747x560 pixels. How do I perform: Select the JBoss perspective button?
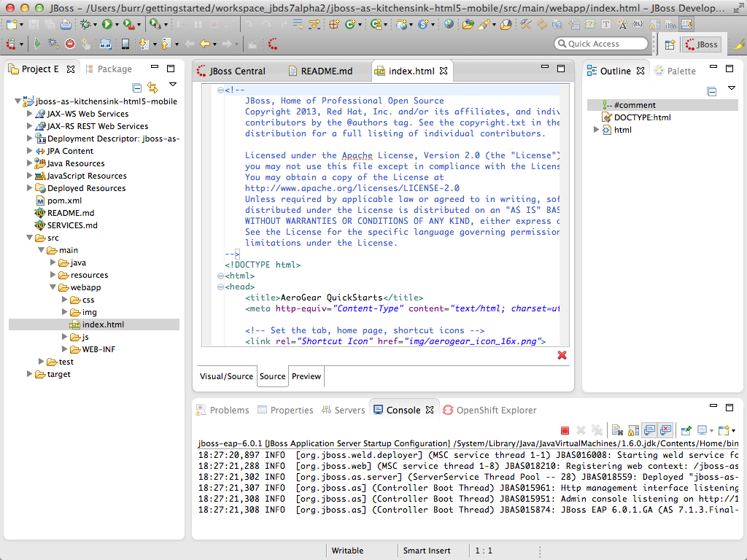pyautogui.click(x=702, y=44)
